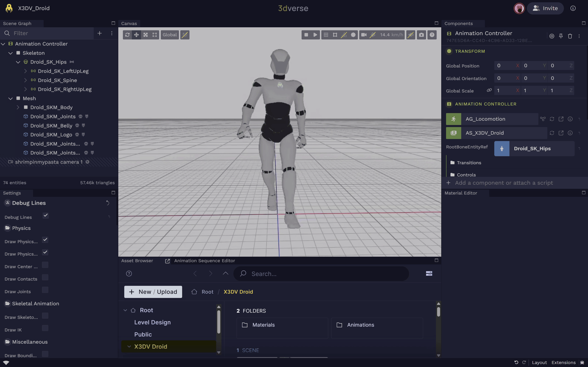
Task: Click the Invite button
Action: [x=545, y=8]
